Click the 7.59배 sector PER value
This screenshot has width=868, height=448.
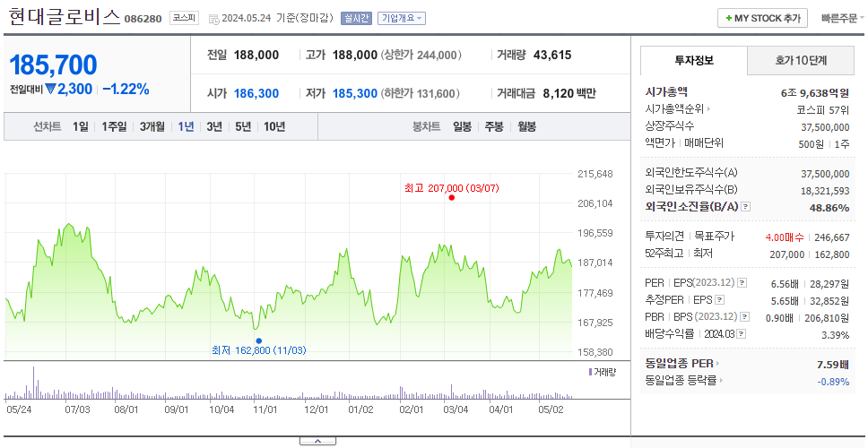coord(832,365)
